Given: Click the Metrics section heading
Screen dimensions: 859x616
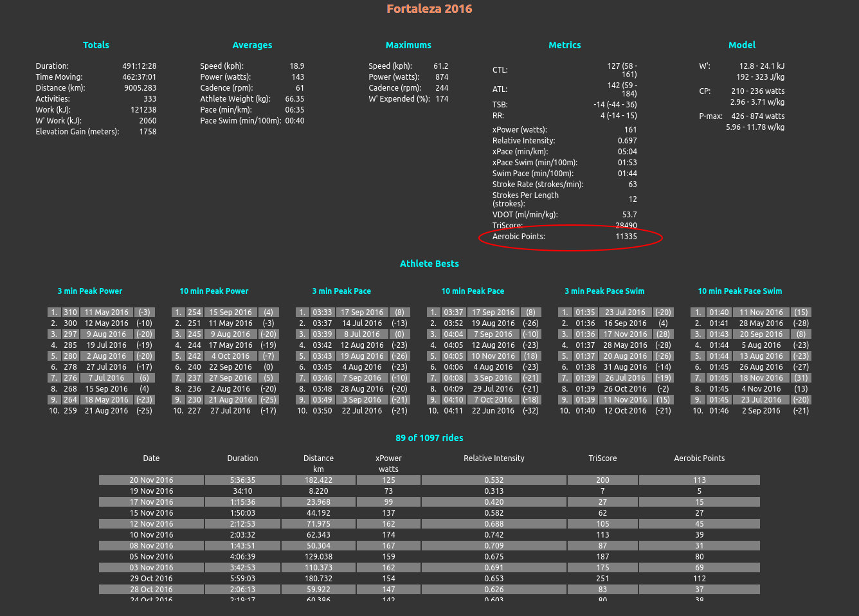Looking at the screenshot, I should (565, 45).
